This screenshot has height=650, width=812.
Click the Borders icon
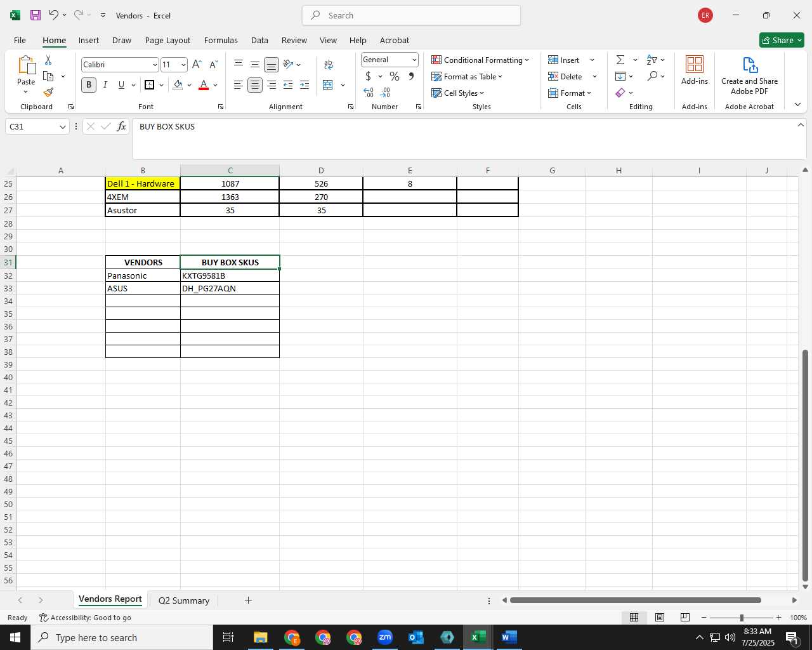(150, 85)
